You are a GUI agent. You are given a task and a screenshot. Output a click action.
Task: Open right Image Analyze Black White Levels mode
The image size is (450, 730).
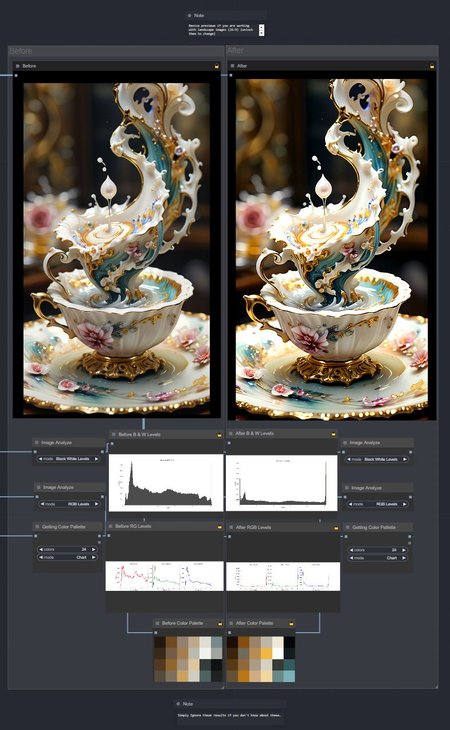[x=376, y=459]
